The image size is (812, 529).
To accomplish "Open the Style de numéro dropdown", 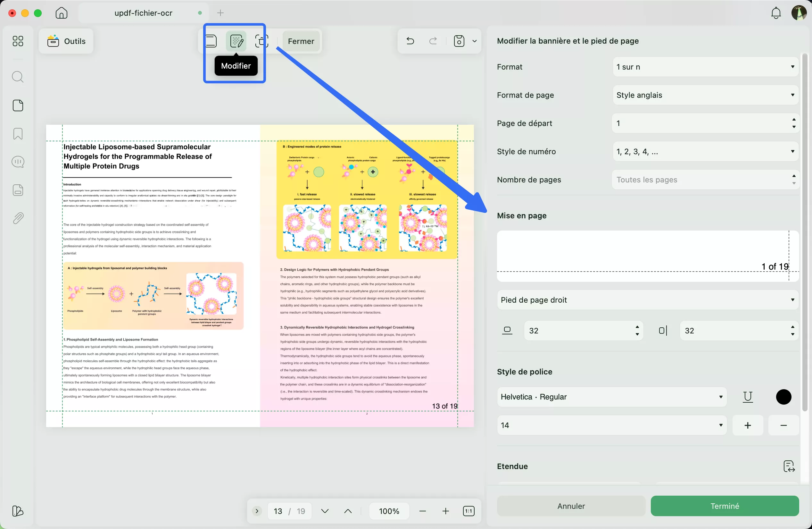I will click(x=705, y=151).
